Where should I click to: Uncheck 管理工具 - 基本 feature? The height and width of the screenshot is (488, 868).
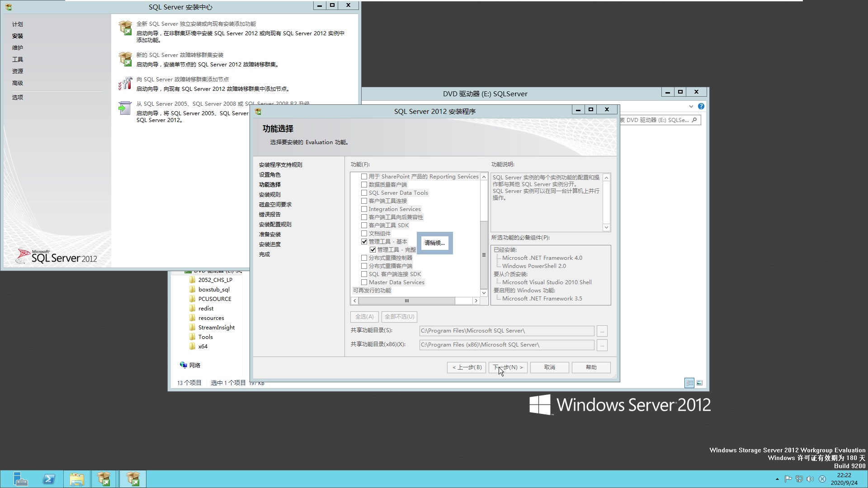coord(364,241)
